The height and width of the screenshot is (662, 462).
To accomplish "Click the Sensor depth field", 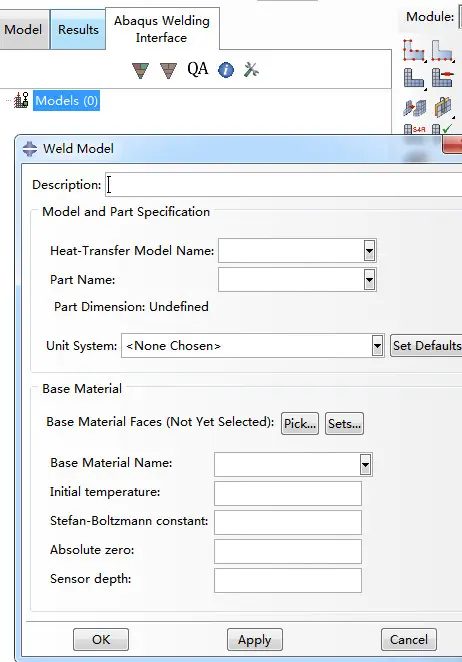I will pos(288,580).
